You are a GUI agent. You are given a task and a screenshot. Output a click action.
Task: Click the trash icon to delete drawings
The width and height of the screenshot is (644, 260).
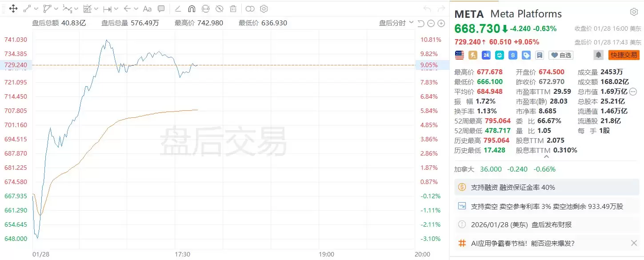(233, 8)
